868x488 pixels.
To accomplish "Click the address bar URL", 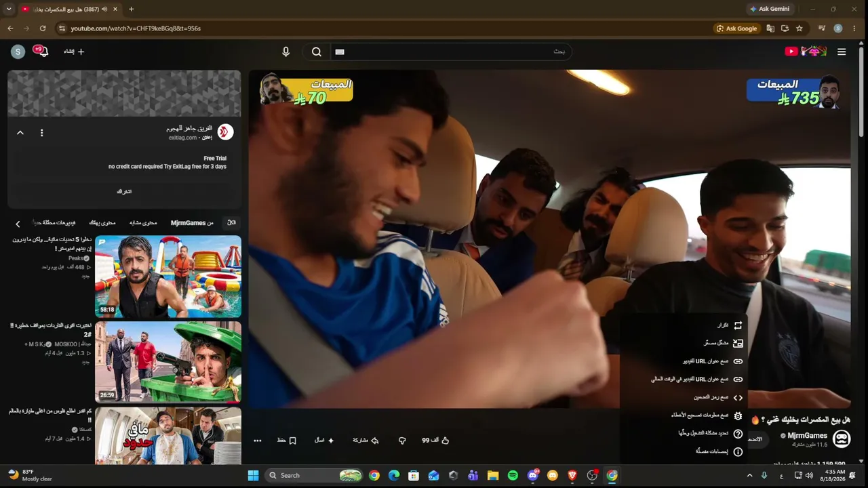I will click(136, 28).
